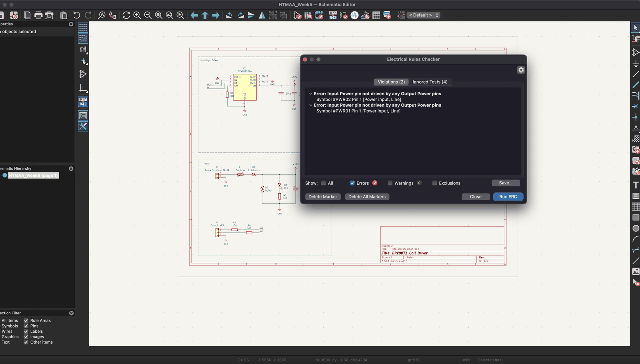Close the Schematic Hierarchy panel
The image size is (640, 364).
(71, 169)
